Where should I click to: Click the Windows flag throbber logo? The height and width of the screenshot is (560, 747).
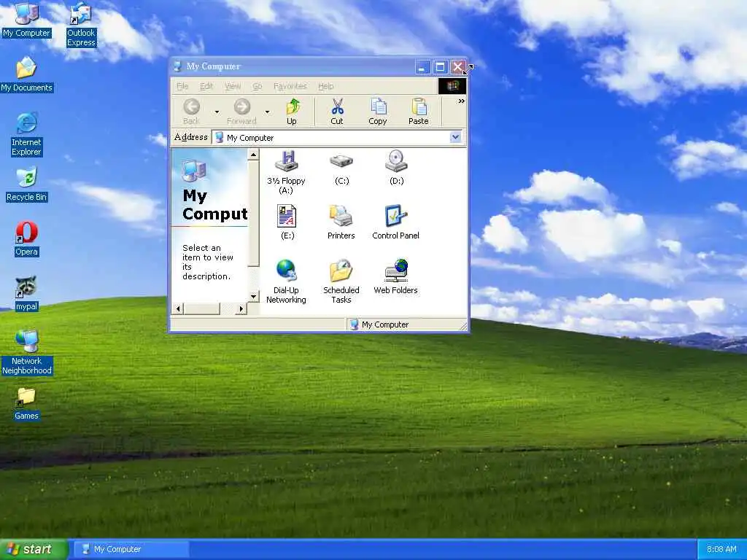[x=452, y=86]
